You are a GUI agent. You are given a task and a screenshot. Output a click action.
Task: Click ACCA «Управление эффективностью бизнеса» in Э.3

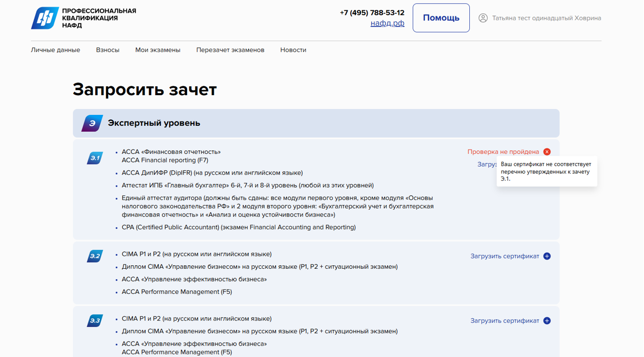194,344
